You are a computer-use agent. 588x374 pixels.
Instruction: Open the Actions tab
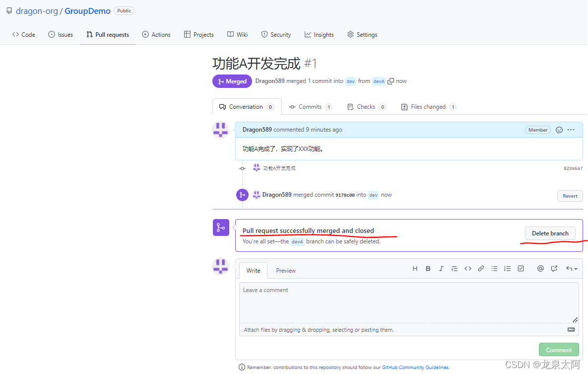coord(156,35)
